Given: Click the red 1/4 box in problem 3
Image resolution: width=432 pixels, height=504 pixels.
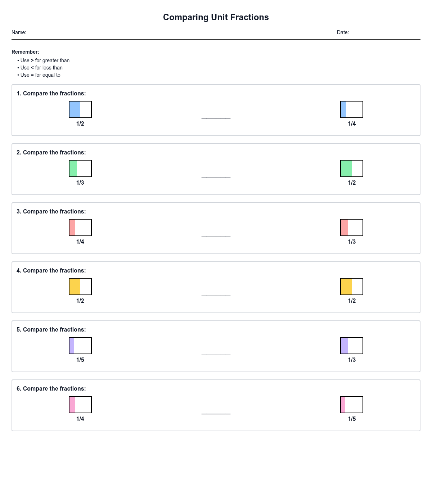Looking at the screenshot, I should pyautogui.click(x=80, y=228).
